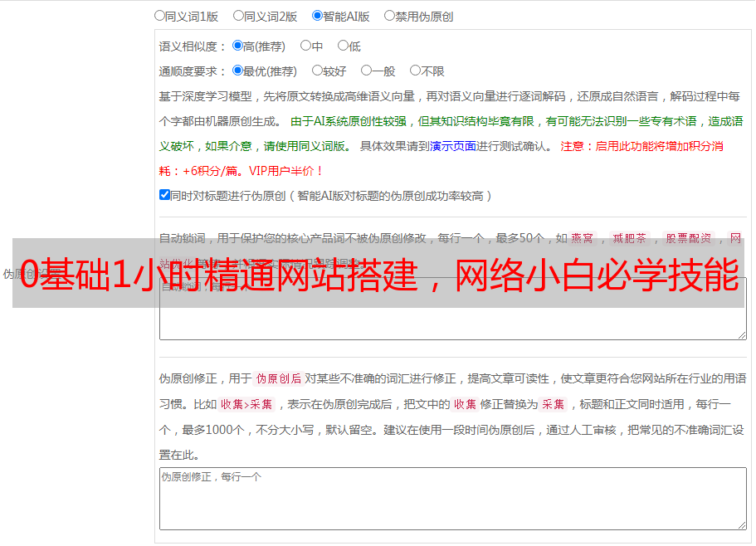Set 通顺度要求 to 一般

367,71
